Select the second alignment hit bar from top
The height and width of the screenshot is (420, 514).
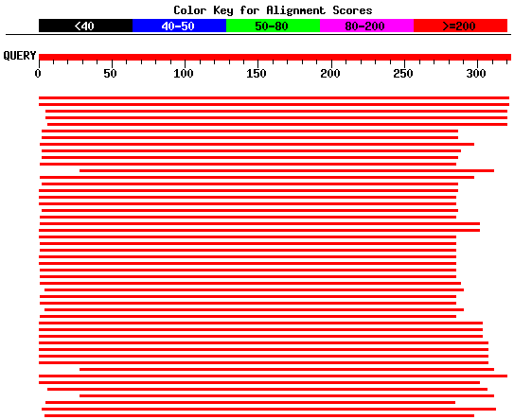pyautogui.click(x=275, y=104)
